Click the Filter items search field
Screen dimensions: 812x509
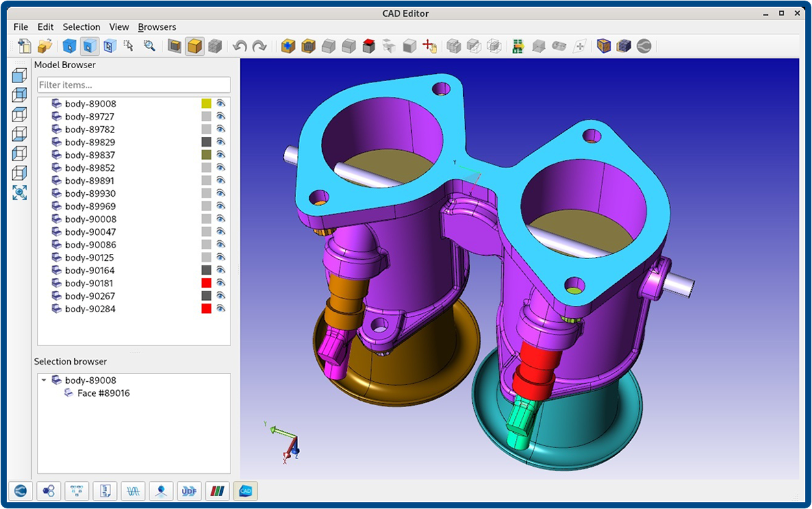[133, 84]
